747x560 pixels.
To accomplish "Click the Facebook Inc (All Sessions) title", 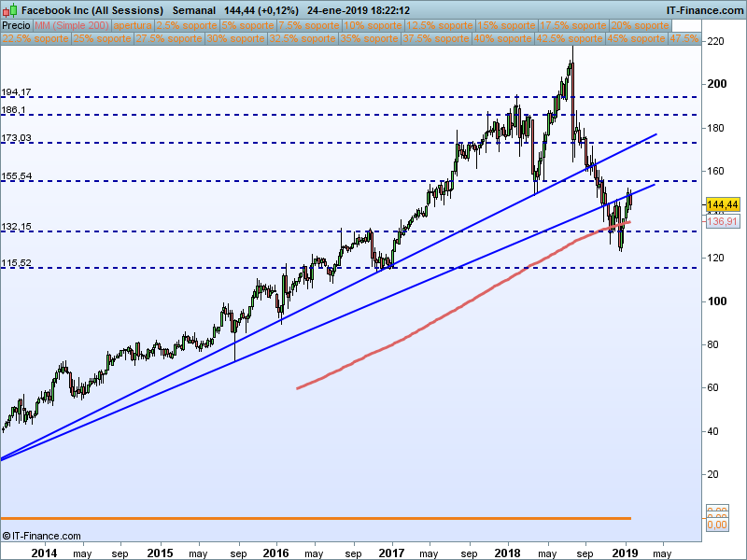I will (x=92, y=10).
